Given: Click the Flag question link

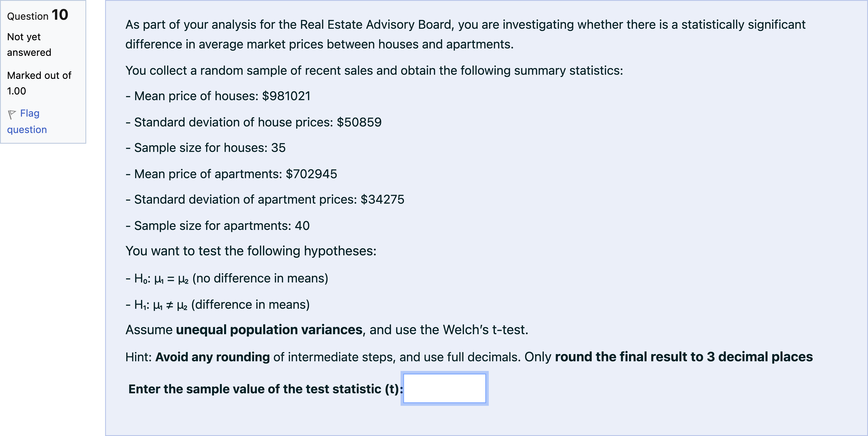Looking at the screenshot, I should [x=27, y=122].
